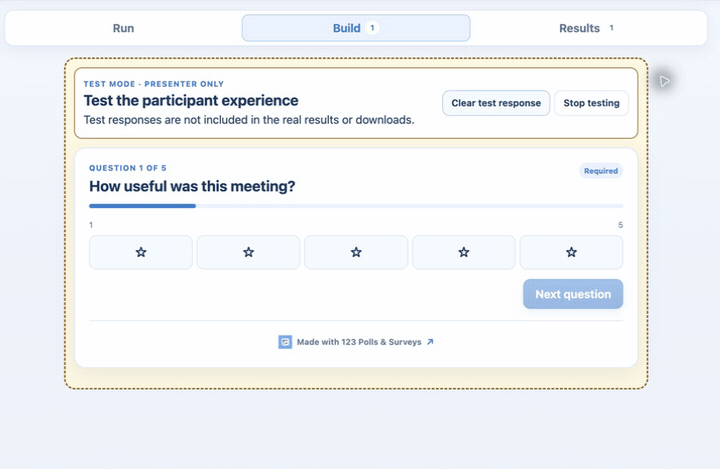
Task: Open the Results tab
Action: (x=587, y=28)
